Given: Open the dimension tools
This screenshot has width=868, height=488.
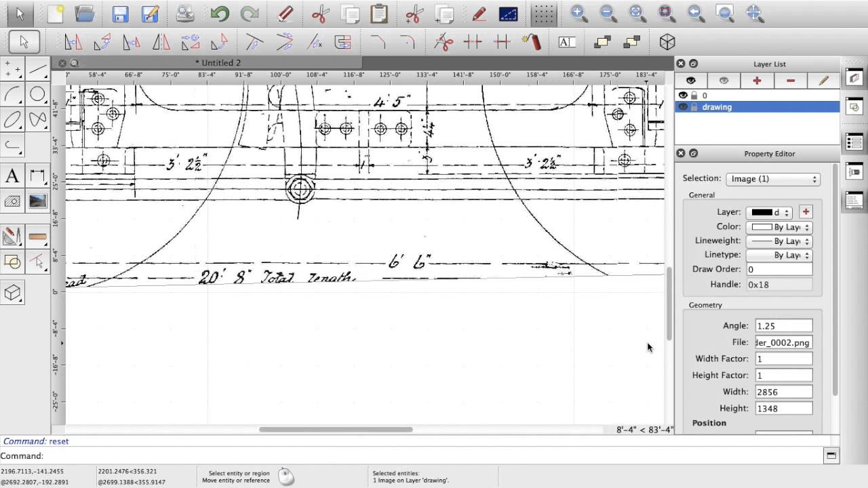Looking at the screenshot, I should tap(38, 176).
